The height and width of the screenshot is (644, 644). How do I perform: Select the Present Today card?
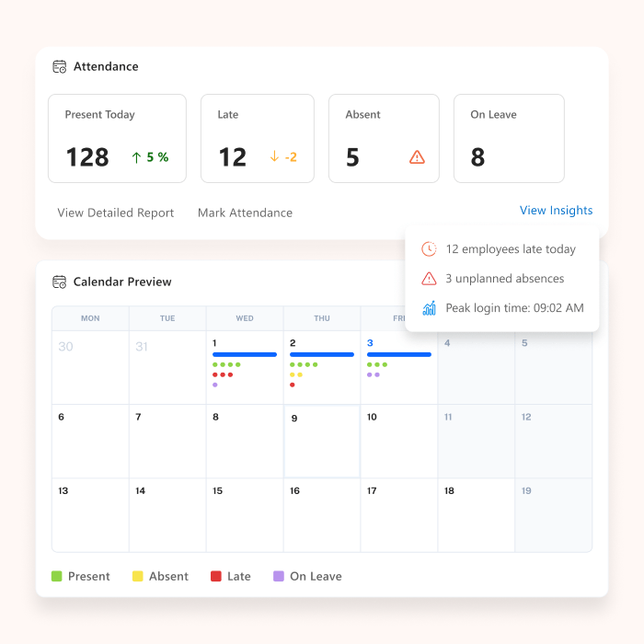[x=117, y=138]
